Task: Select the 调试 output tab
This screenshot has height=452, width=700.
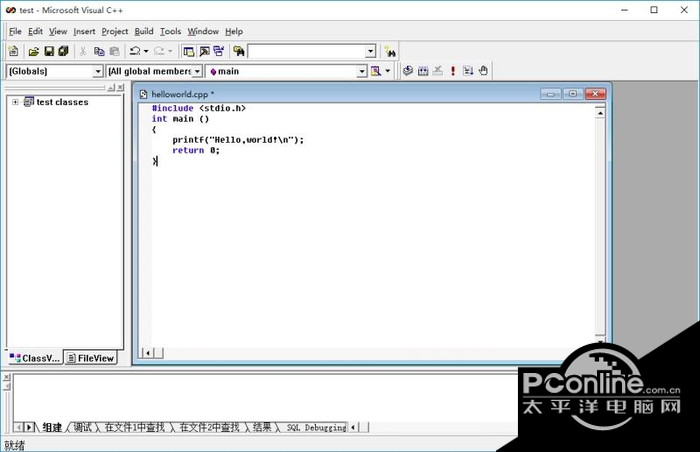Action: (x=83, y=427)
